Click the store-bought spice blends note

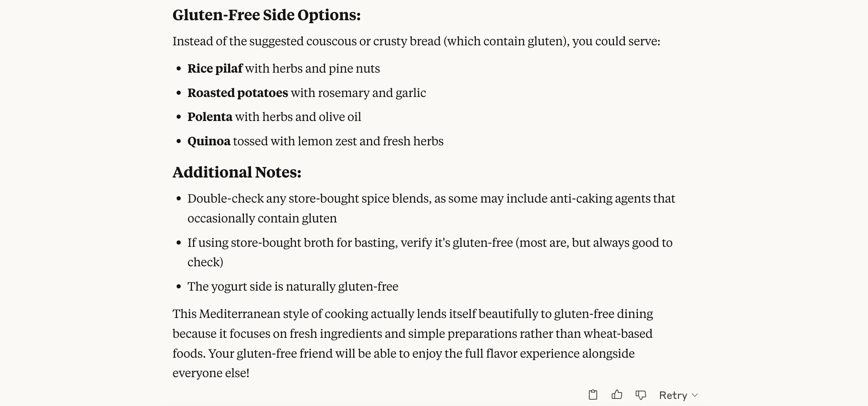pos(431,208)
